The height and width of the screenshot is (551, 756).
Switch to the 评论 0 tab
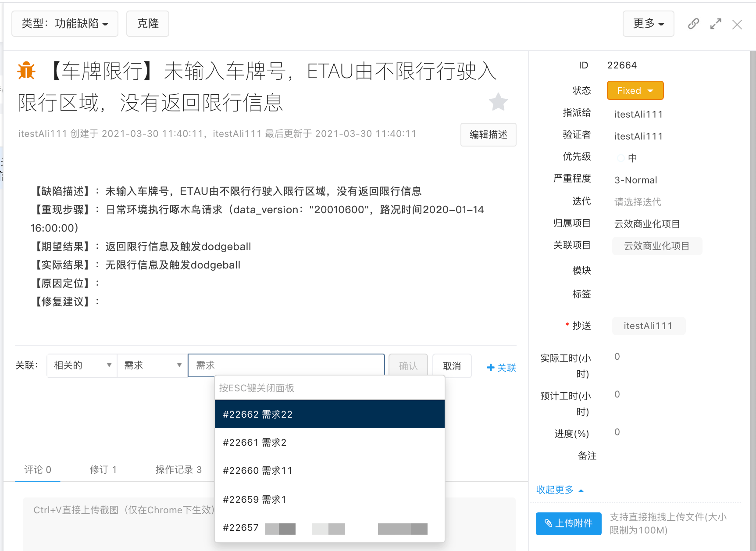point(38,469)
